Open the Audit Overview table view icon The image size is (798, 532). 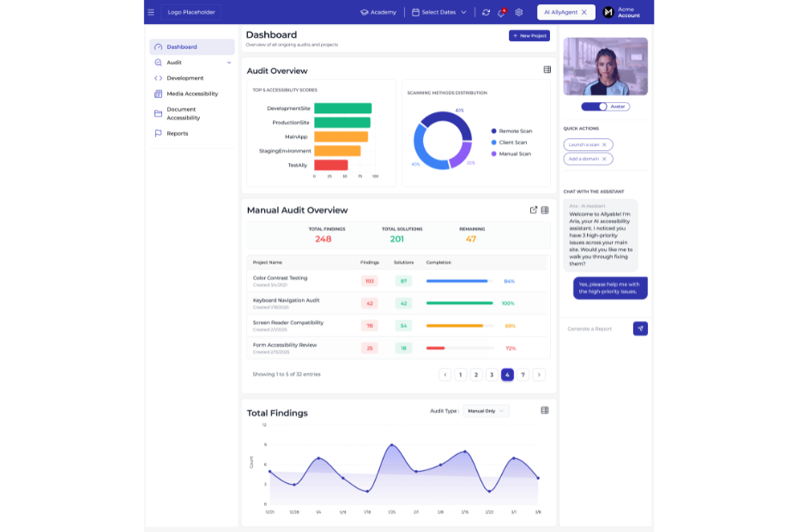pyautogui.click(x=547, y=70)
